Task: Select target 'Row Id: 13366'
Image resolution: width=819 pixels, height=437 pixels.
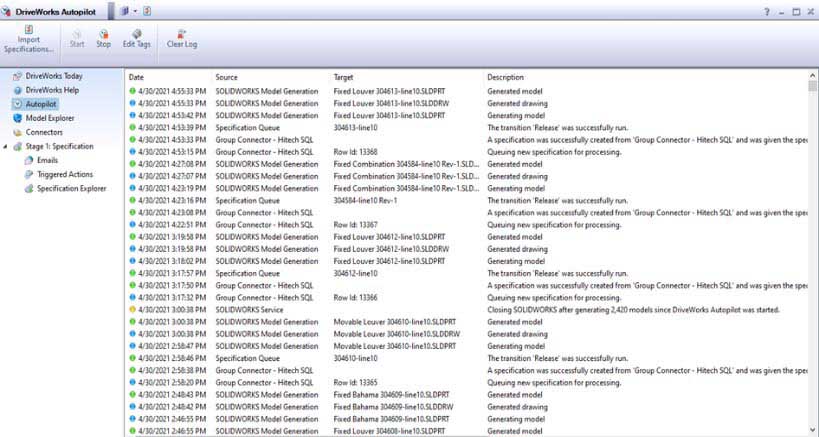Action: (x=355, y=298)
